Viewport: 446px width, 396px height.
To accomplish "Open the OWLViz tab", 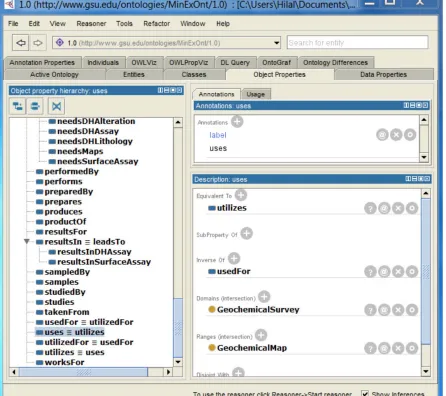I will [144, 63].
